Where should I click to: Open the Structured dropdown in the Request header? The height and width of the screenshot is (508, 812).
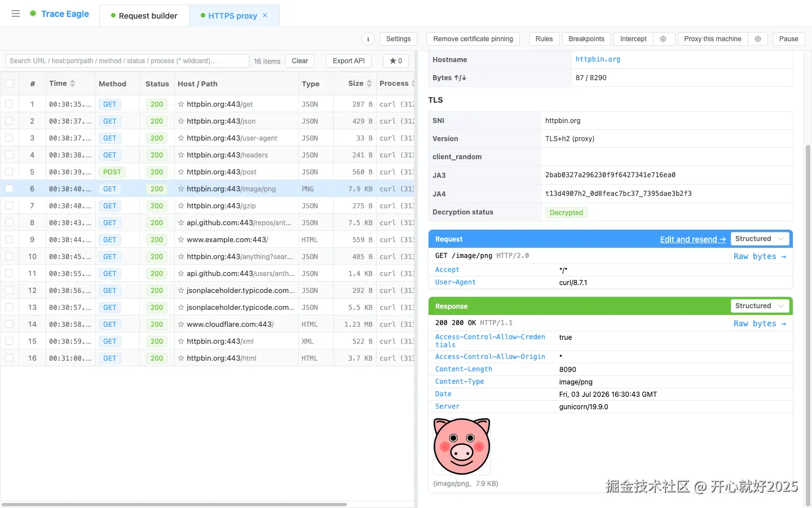[760, 239]
